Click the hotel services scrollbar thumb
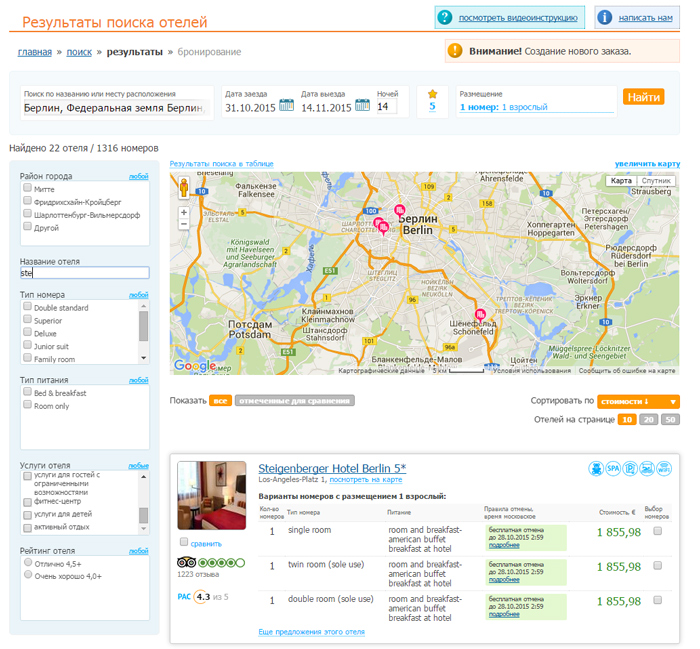Image resolution: width=700 pixels, height=649 pixels. (143, 515)
